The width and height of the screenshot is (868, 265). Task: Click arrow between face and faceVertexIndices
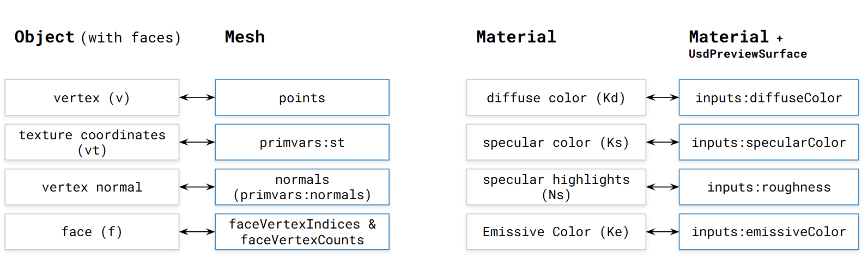tap(197, 232)
